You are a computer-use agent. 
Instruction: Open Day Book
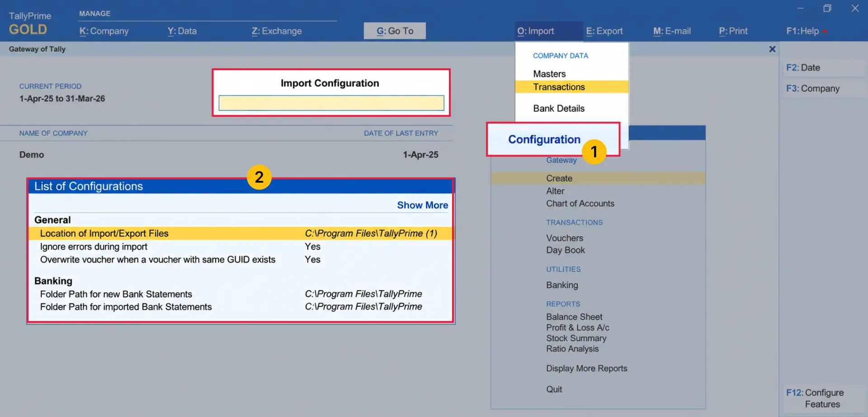pyautogui.click(x=565, y=250)
